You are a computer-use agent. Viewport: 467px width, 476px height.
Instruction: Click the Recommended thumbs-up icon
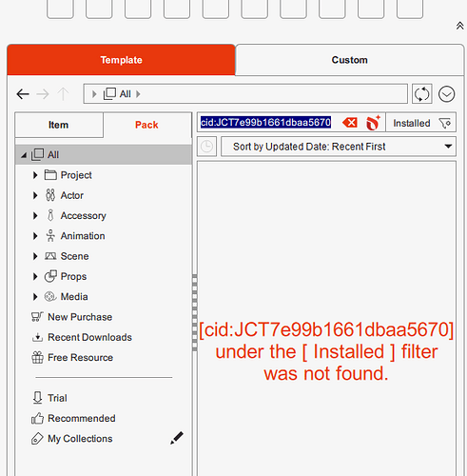(x=37, y=418)
